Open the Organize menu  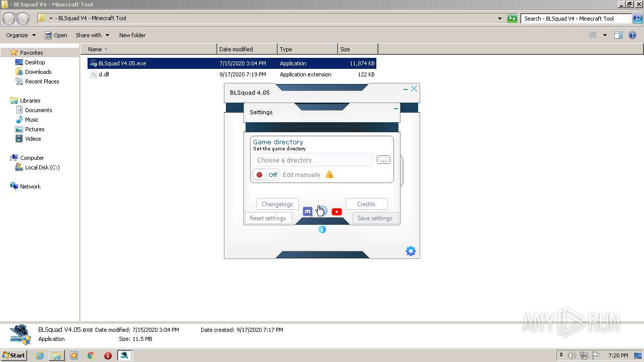(21, 35)
